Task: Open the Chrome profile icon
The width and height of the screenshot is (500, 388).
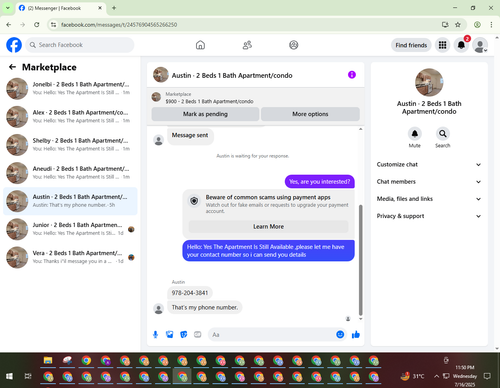Action: 477,25
